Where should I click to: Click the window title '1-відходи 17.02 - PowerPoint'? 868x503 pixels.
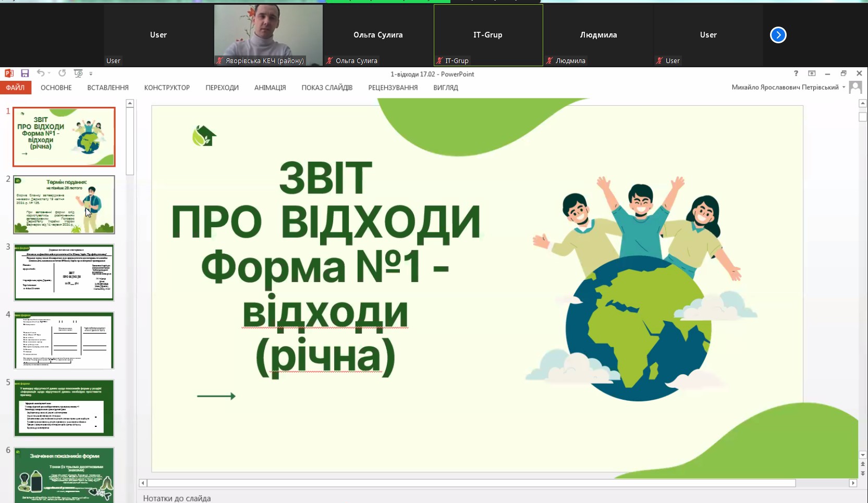pos(432,74)
